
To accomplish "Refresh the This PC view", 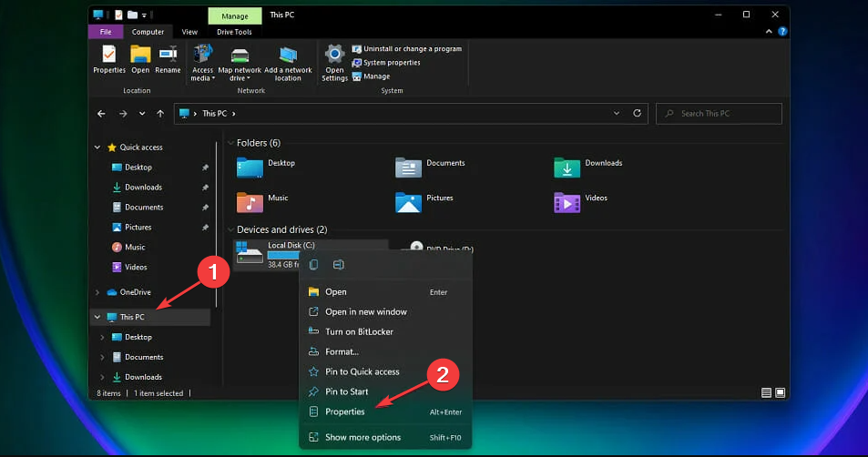I will tap(638, 114).
